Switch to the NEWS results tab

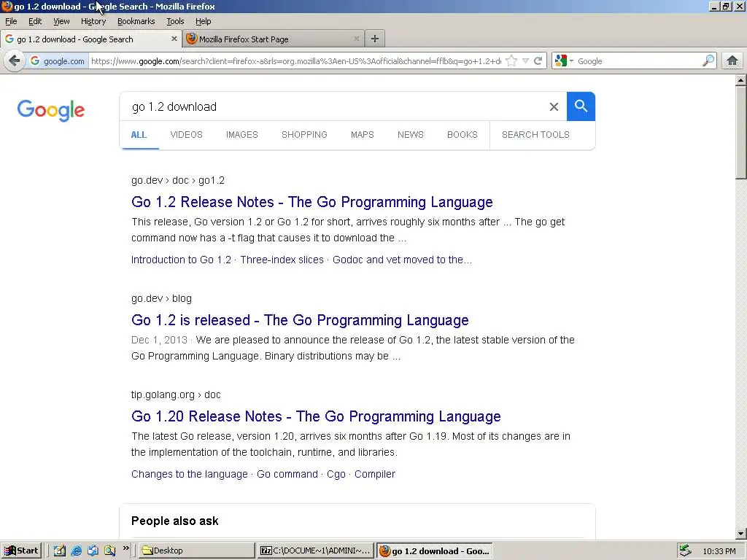(411, 135)
